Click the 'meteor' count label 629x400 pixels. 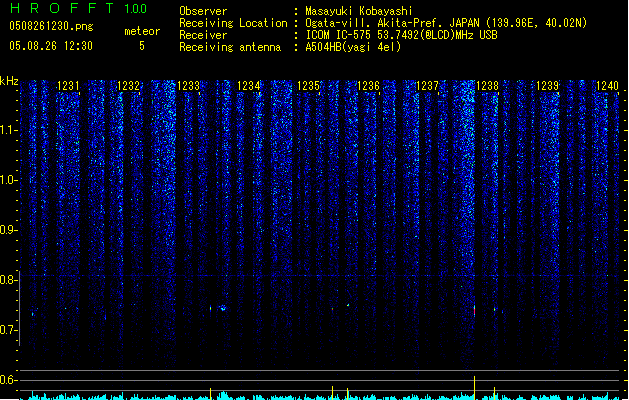[x=142, y=31]
